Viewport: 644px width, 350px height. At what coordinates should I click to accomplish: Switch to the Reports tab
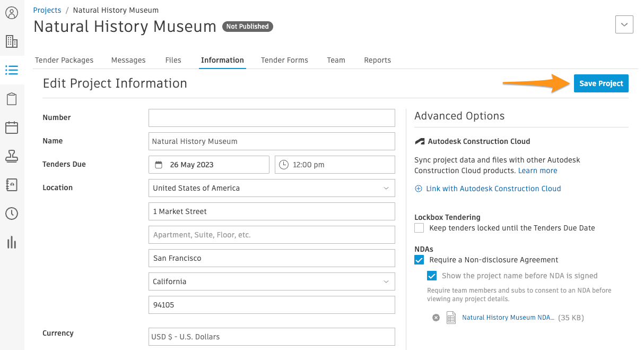point(378,60)
